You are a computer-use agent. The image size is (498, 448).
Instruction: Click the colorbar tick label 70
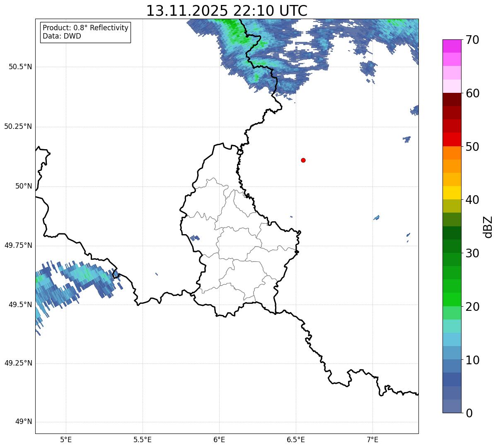click(473, 40)
